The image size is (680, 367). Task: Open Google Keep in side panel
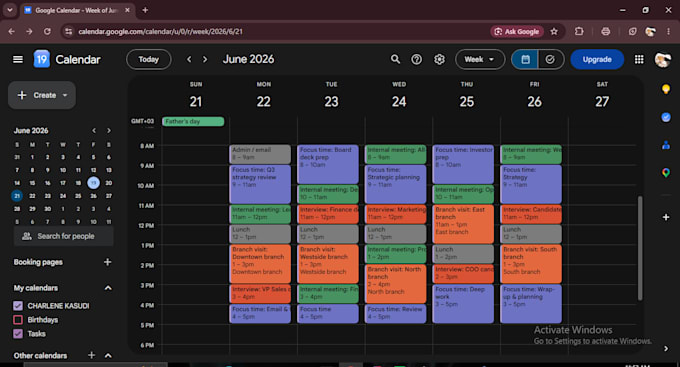[666, 89]
